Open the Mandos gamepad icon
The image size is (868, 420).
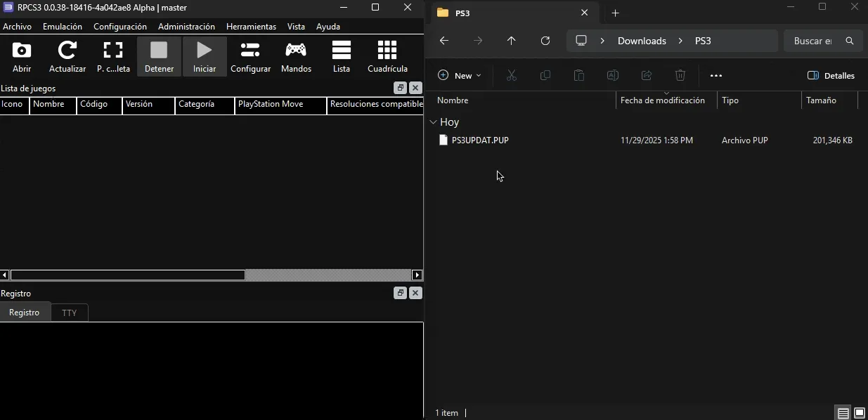(296, 51)
